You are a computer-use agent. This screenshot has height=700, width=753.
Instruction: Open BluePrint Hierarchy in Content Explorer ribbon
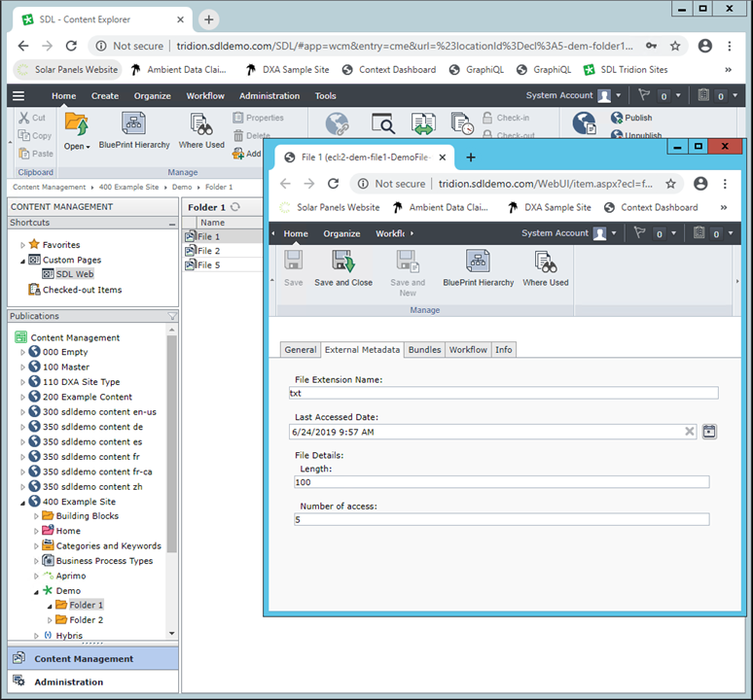tap(134, 131)
